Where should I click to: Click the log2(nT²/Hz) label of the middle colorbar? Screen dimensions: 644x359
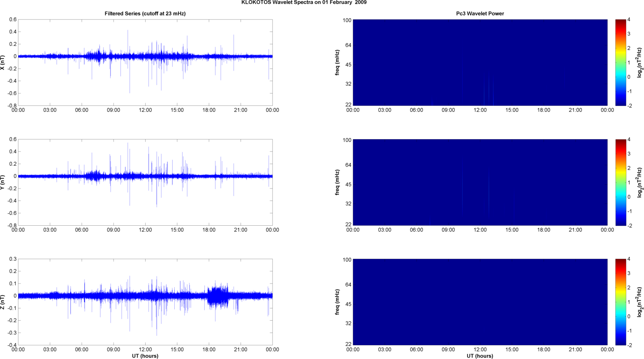click(x=640, y=182)
